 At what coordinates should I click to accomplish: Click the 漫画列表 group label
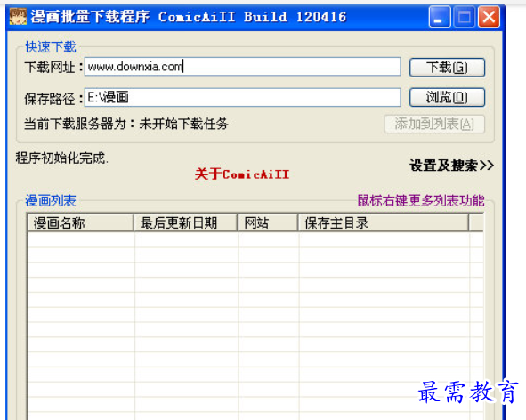click(x=51, y=200)
